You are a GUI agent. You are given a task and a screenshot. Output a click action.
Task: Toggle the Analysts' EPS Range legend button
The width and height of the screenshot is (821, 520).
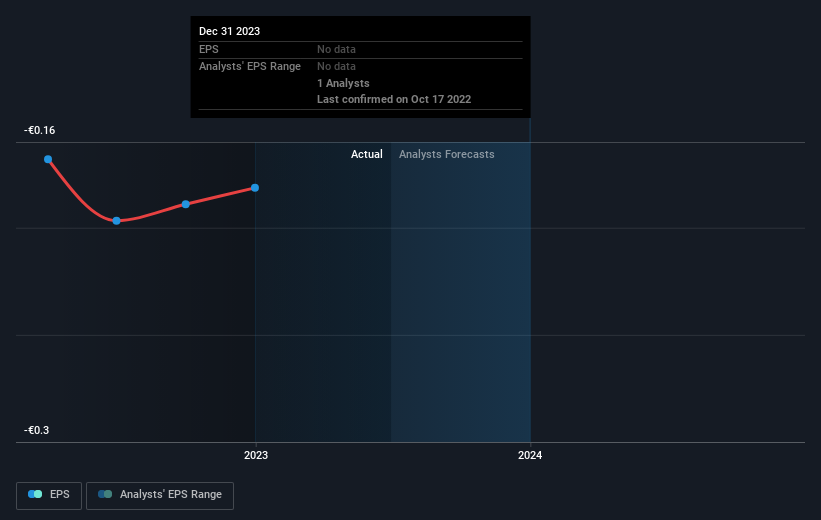(160, 495)
